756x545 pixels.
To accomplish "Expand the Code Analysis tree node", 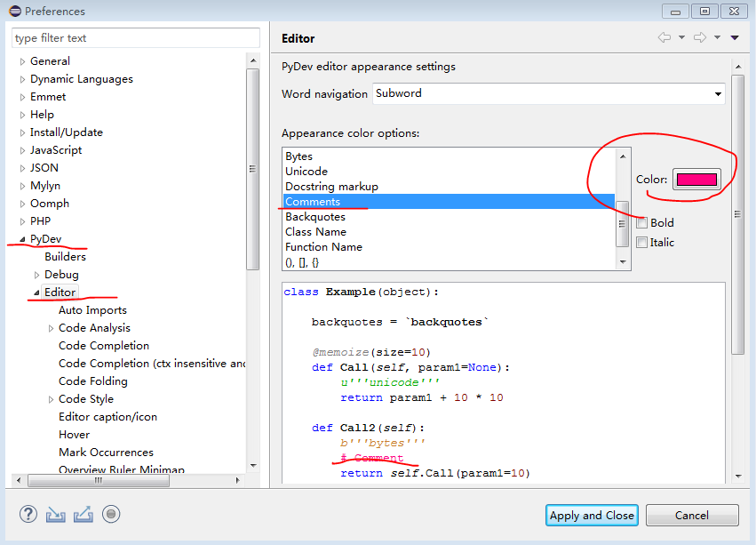I will 51,328.
